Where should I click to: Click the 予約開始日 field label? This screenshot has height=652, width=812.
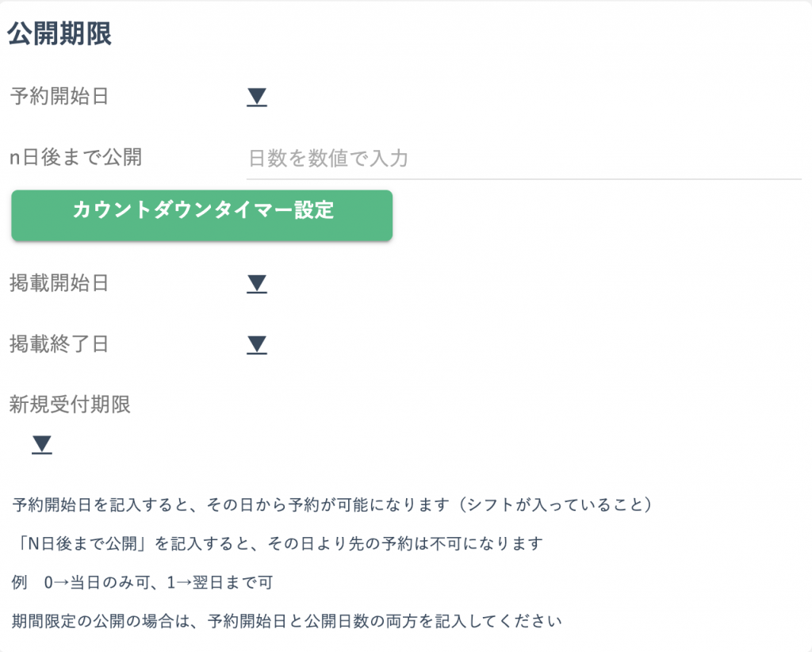point(59,97)
